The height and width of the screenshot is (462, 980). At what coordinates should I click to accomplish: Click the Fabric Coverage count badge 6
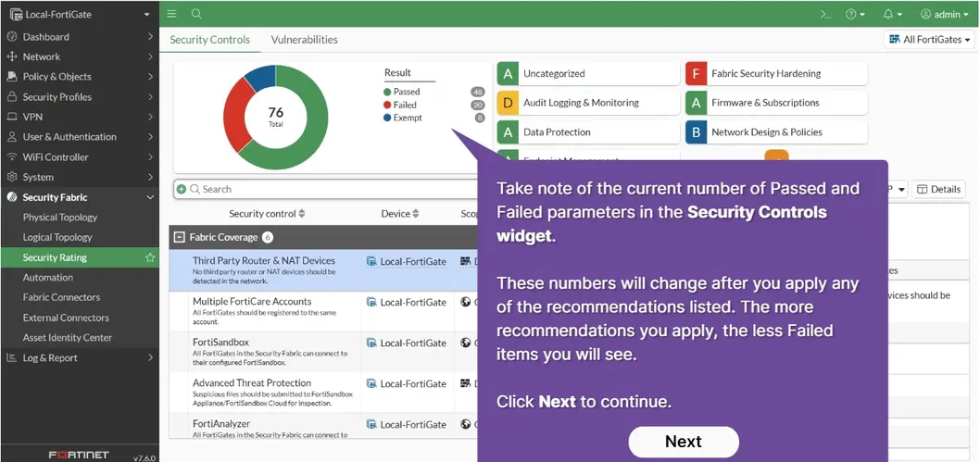tap(268, 237)
